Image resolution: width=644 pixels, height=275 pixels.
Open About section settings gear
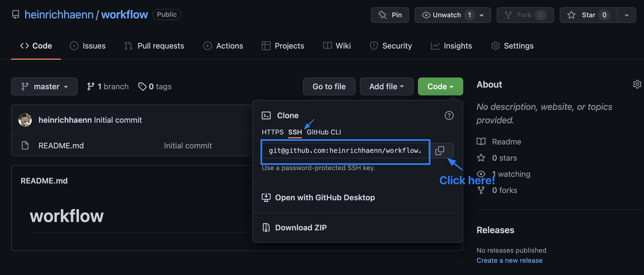point(637,84)
